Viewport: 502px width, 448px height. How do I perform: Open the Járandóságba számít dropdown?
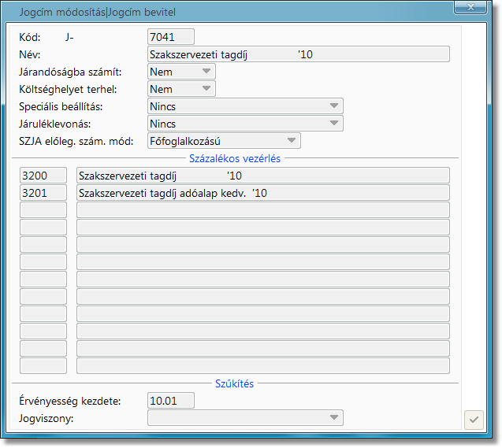[181, 72]
